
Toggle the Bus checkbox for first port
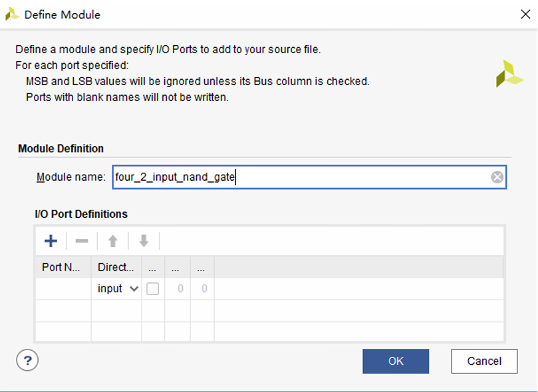pyautogui.click(x=153, y=288)
